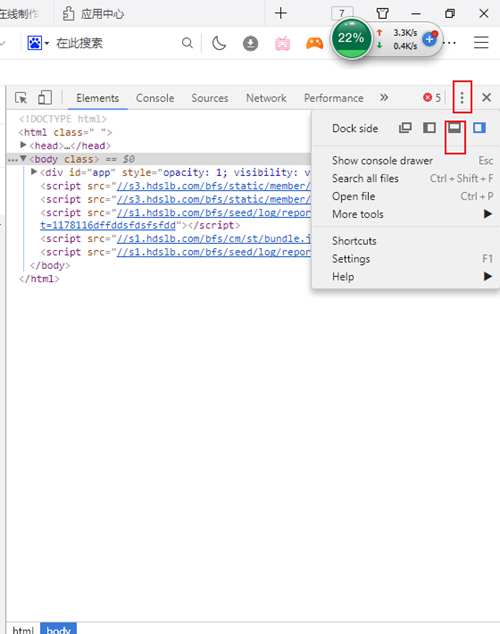Dock DevTools to the bottom
This screenshot has width=500, height=634.
pyautogui.click(x=454, y=128)
